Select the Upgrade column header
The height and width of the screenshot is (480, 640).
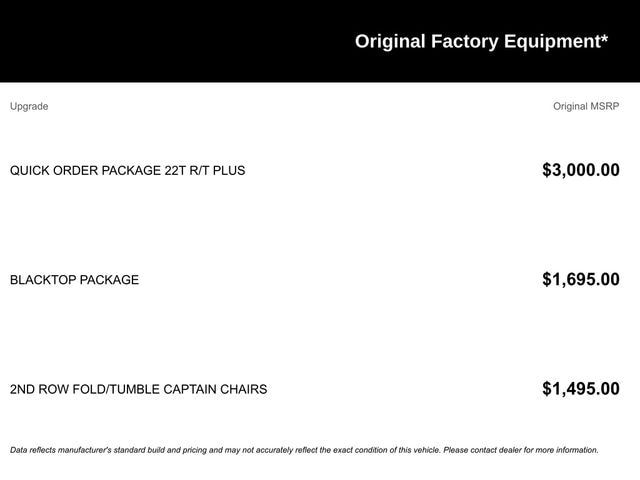(29, 107)
